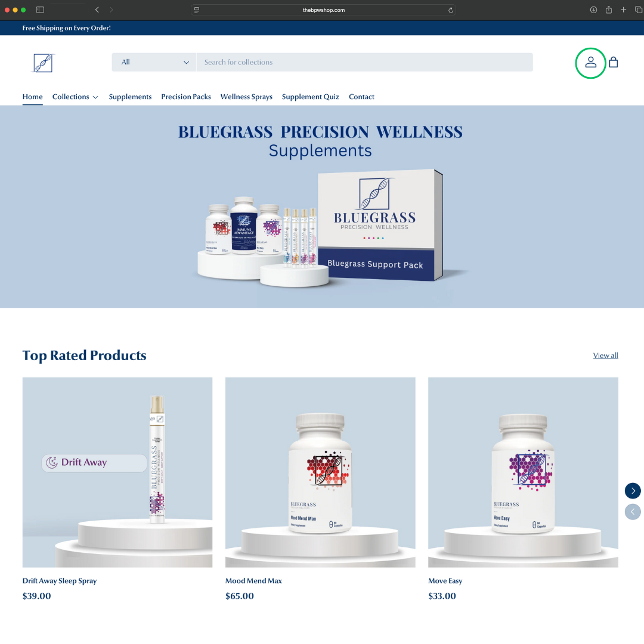Show Safari downloads icon
This screenshot has height=644, width=644.
pyautogui.click(x=593, y=10)
